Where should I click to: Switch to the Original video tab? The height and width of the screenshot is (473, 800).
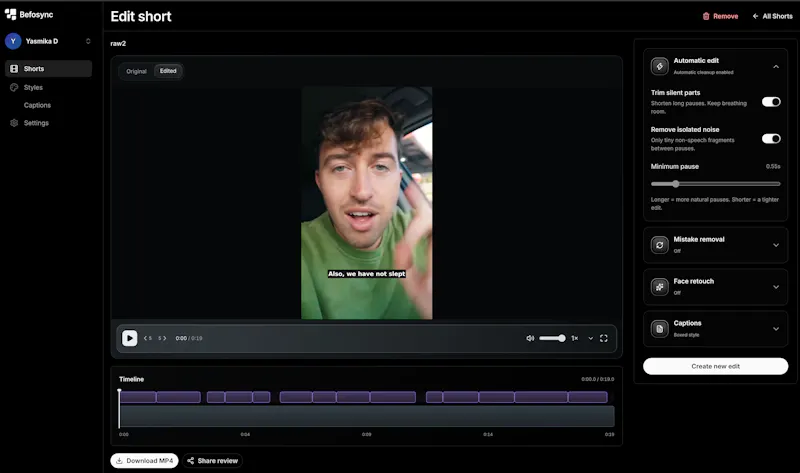136,71
